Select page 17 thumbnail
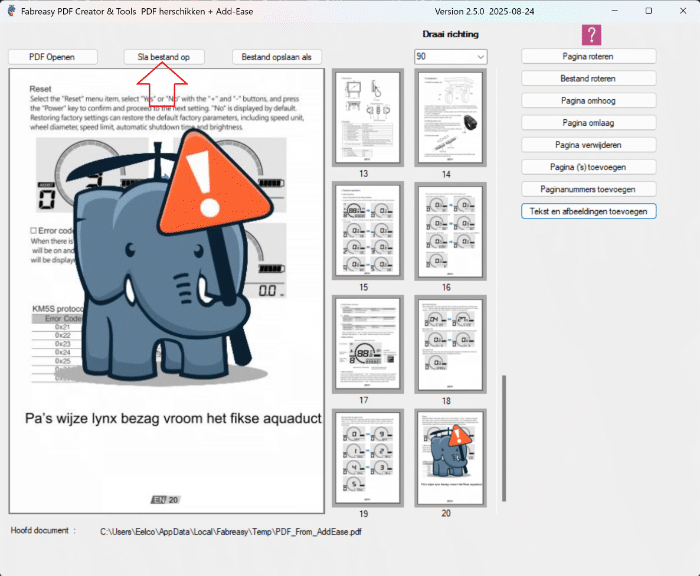The height and width of the screenshot is (576, 700). pyautogui.click(x=365, y=345)
